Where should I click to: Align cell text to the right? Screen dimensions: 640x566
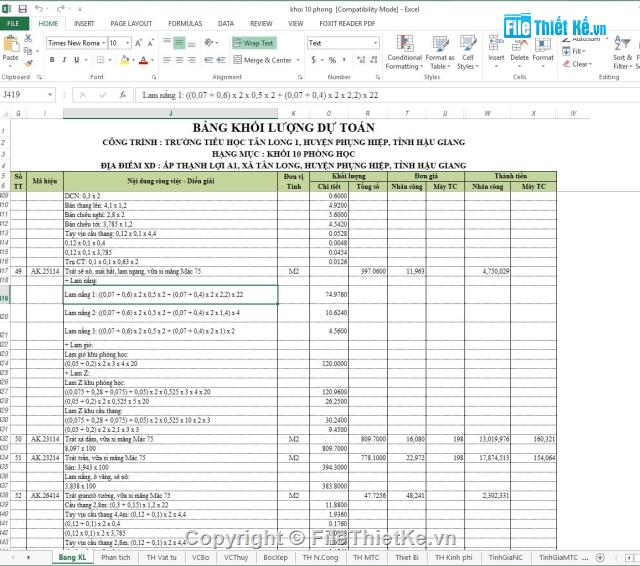191,60
